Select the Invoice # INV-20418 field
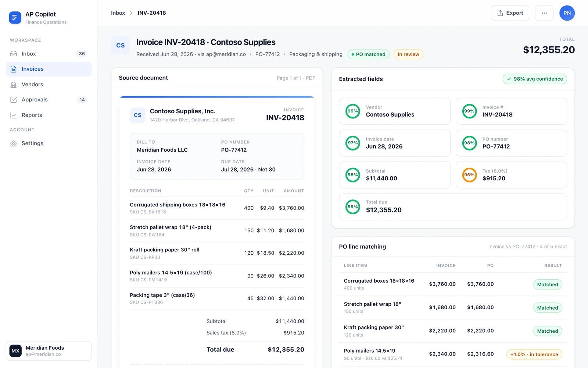The image size is (588, 368). click(x=511, y=111)
